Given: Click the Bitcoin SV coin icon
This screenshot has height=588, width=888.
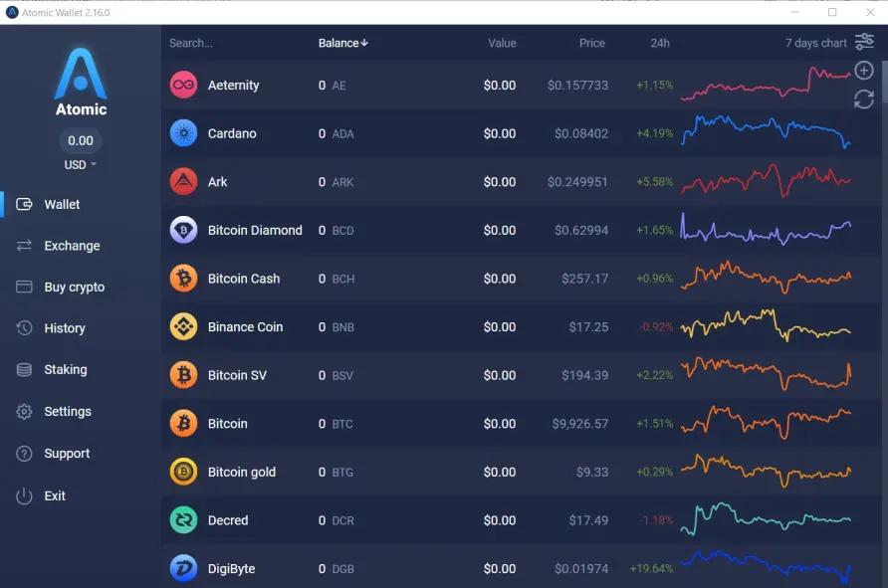Looking at the screenshot, I should [183, 375].
